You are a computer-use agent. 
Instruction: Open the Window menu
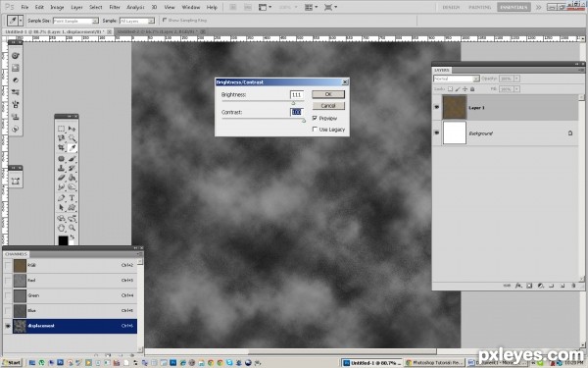190,7
